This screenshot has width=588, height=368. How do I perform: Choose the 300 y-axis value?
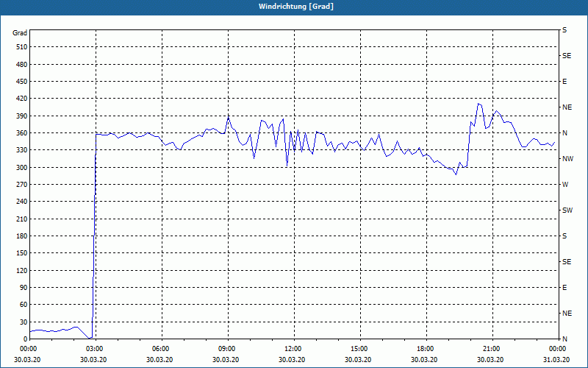[x=21, y=168]
